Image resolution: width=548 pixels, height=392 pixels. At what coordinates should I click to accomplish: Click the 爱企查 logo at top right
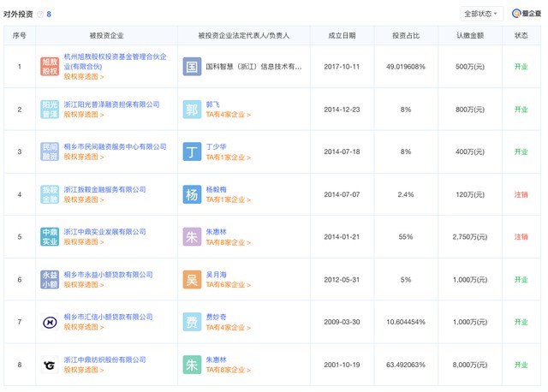tap(527, 14)
